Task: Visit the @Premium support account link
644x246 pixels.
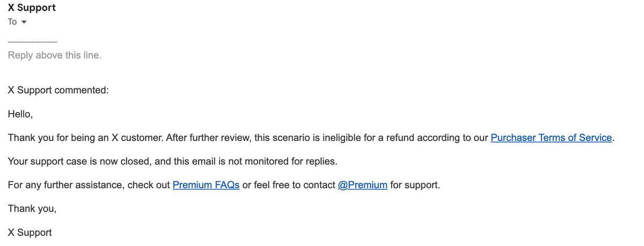Action: (363, 185)
